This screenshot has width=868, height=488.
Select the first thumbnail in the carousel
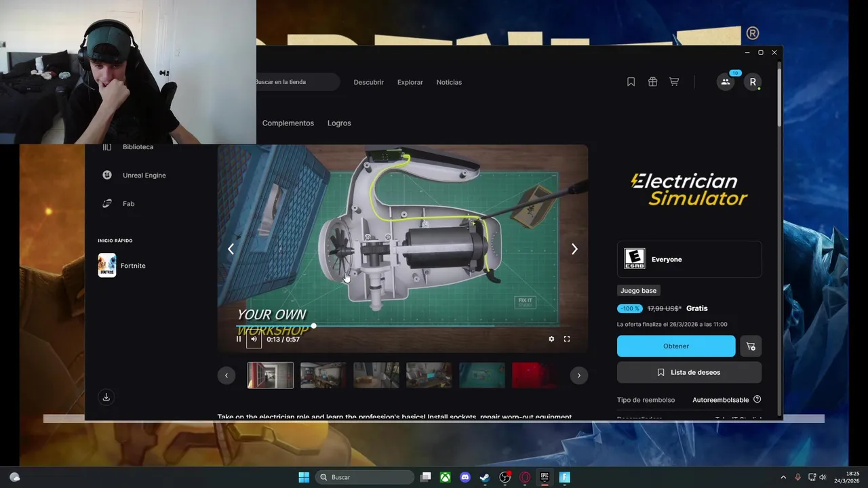(271, 375)
